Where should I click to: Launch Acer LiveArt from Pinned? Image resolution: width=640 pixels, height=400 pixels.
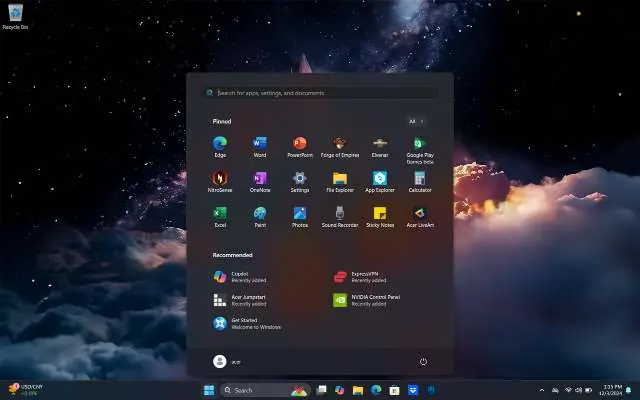click(420, 217)
